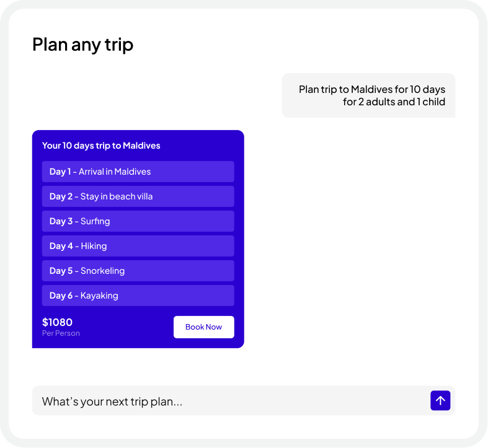488x448 pixels.
Task: Pick the Day 5 Snorkeling item
Action: tap(138, 271)
